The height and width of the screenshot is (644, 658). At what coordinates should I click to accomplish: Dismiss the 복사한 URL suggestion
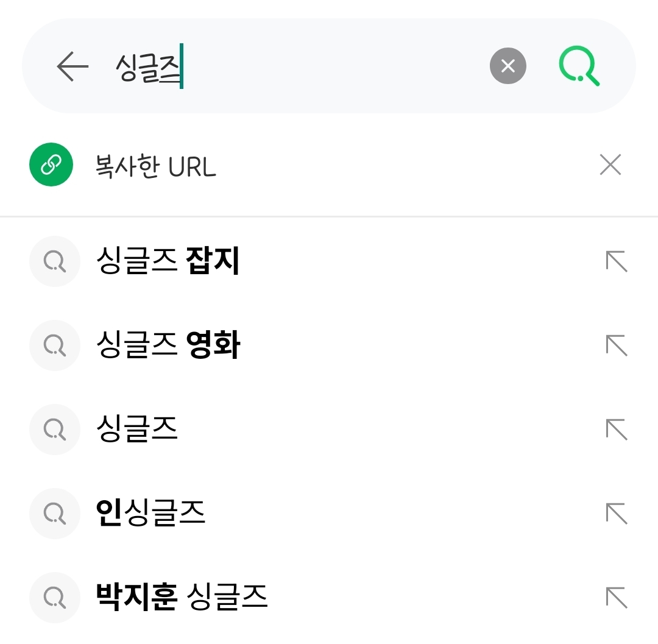tap(610, 165)
